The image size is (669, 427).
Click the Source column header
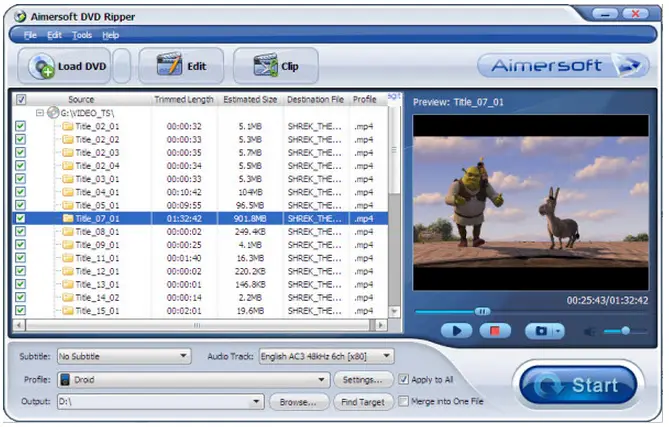click(x=81, y=99)
